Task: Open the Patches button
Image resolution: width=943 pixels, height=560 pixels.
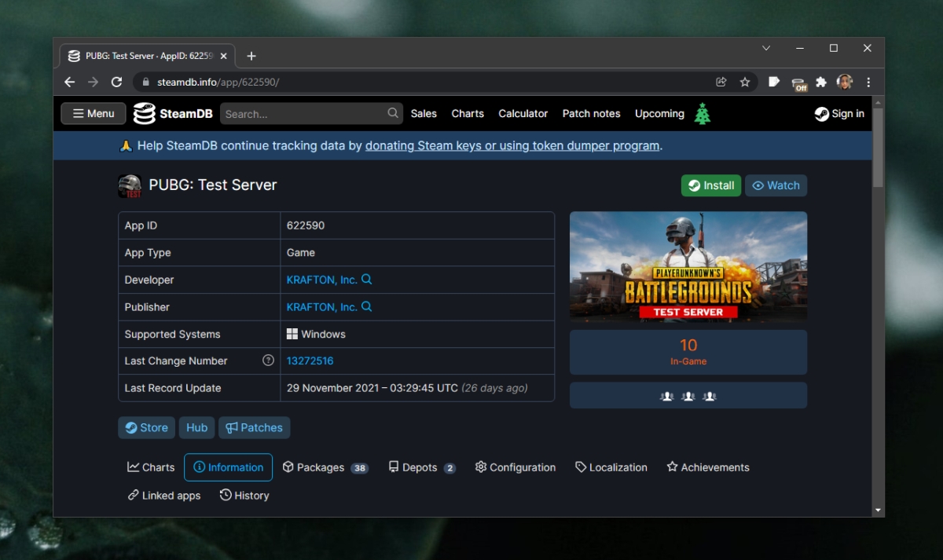Action: [x=255, y=428]
